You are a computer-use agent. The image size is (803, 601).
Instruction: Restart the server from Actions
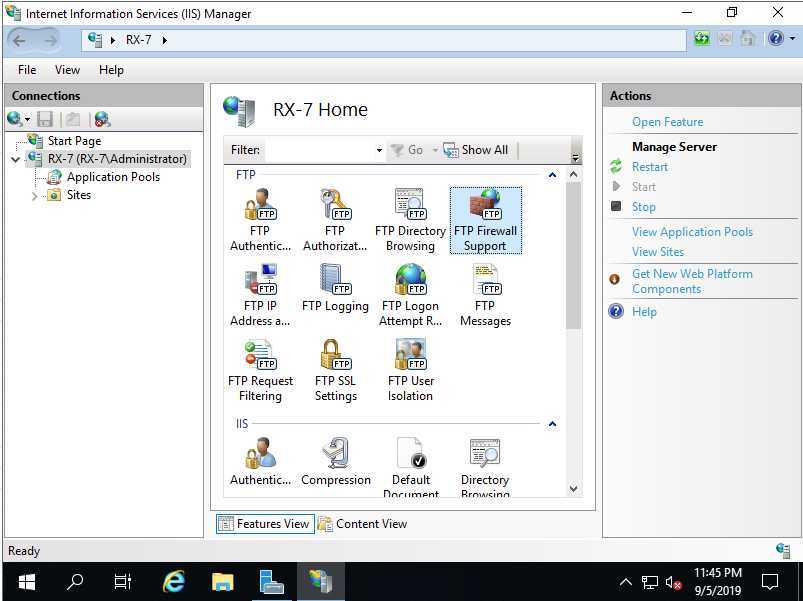point(650,167)
